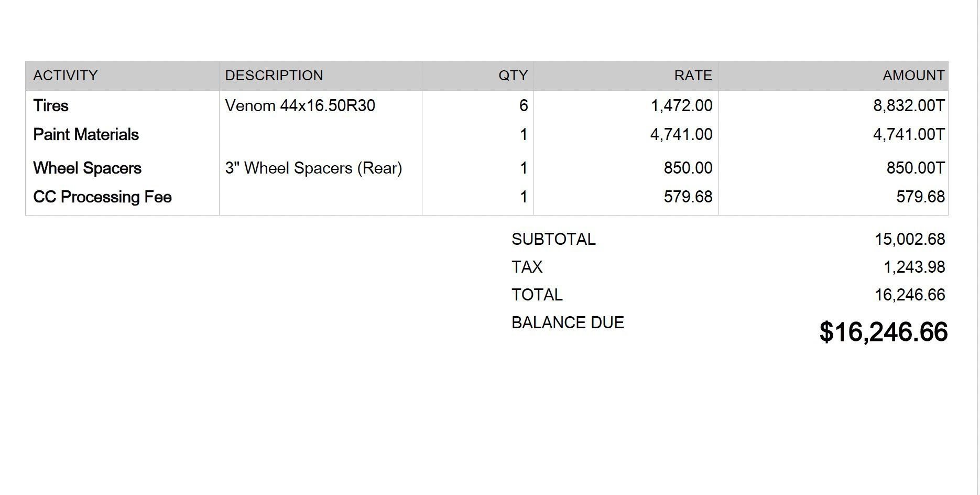The width and height of the screenshot is (980, 495).
Task: Click the TAX amount 1,243.98
Action: [914, 267]
